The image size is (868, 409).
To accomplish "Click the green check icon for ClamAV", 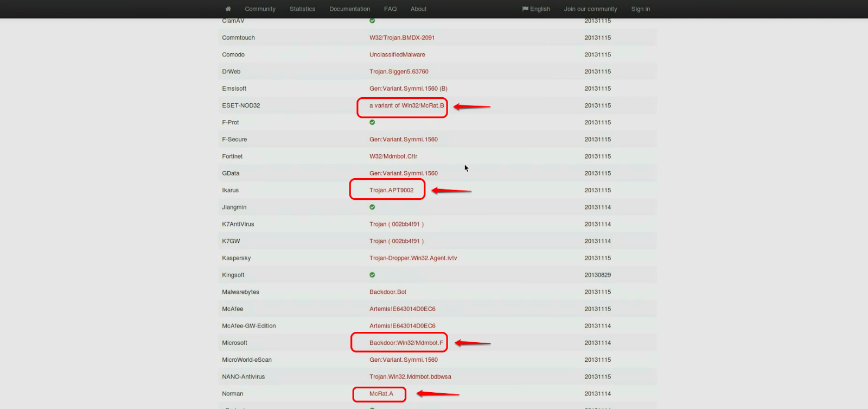I will tap(372, 21).
